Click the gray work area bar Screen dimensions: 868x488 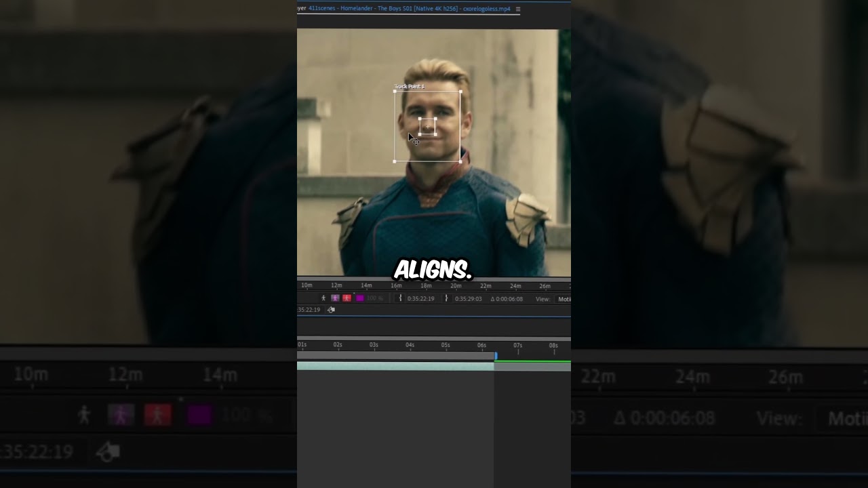click(x=396, y=356)
